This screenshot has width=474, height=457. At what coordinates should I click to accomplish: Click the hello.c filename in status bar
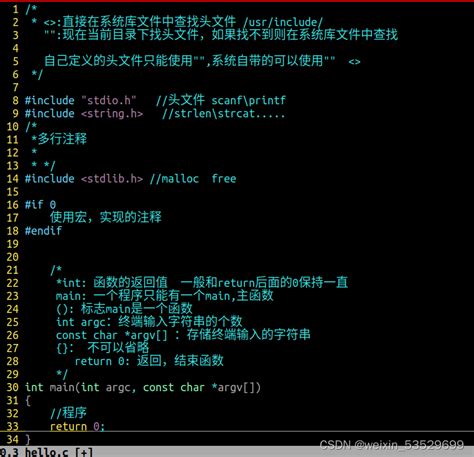pos(46,452)
